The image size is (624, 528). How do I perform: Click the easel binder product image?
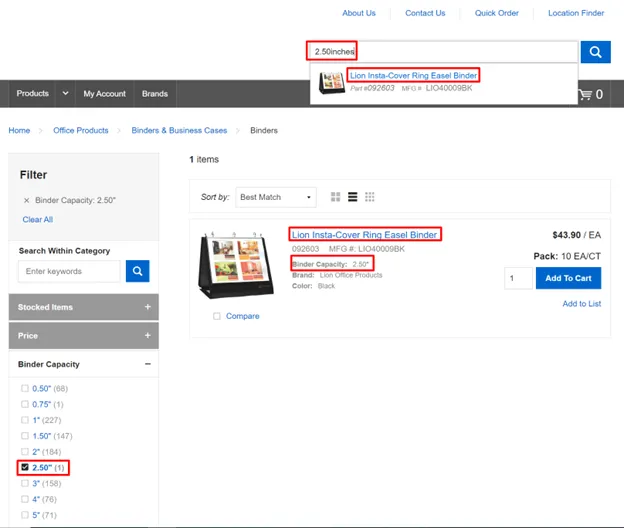click(x=236, y=265)
